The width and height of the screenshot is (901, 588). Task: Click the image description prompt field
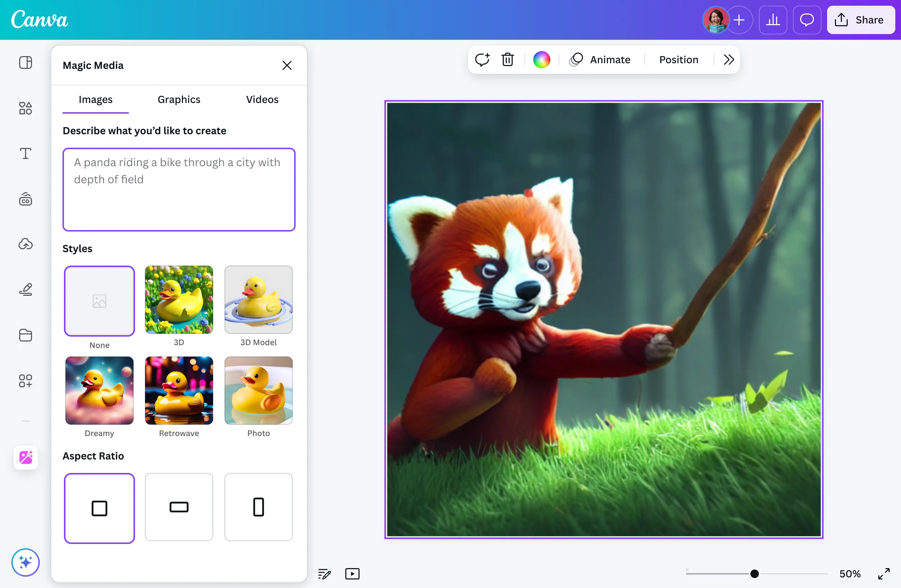[x=179, y=189]
